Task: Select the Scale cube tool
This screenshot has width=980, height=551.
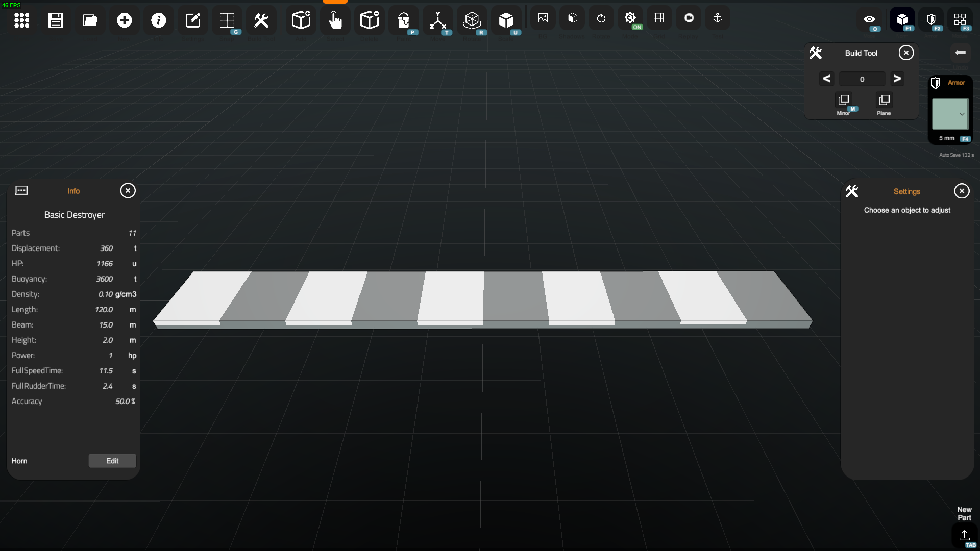Action: point(506,20)
